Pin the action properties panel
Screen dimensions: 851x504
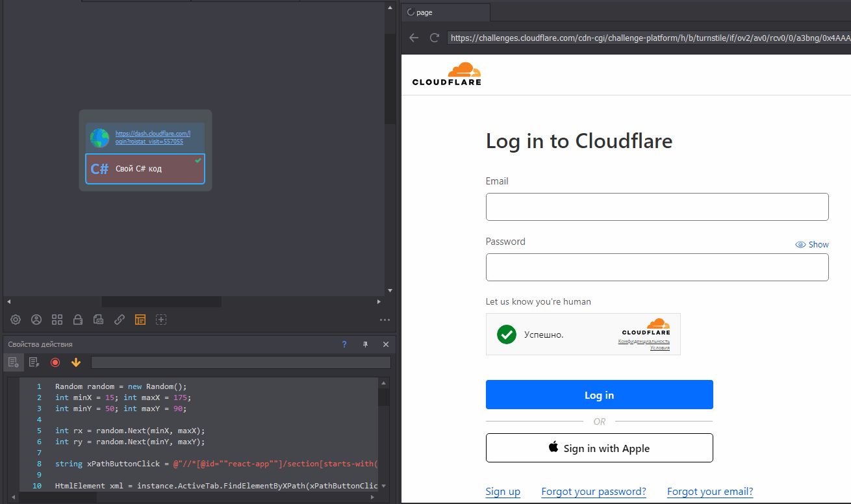pyautogui.click(x=365, y=344)
